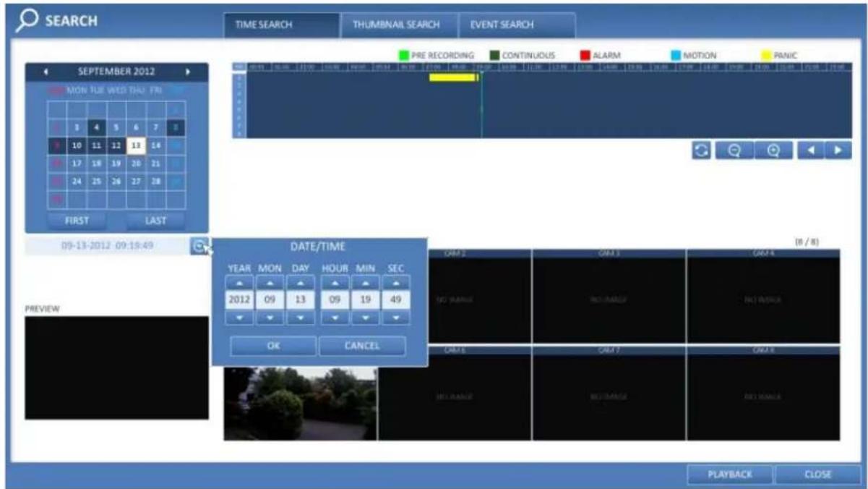Select the CAM 7 video tile
Screen dimensions: 868x489
coord(609,393)
